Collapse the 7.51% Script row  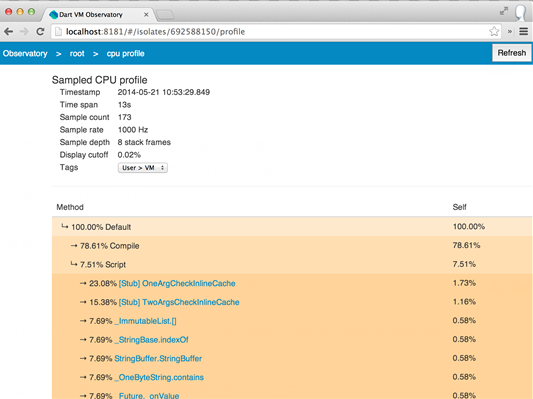point(74,264)
